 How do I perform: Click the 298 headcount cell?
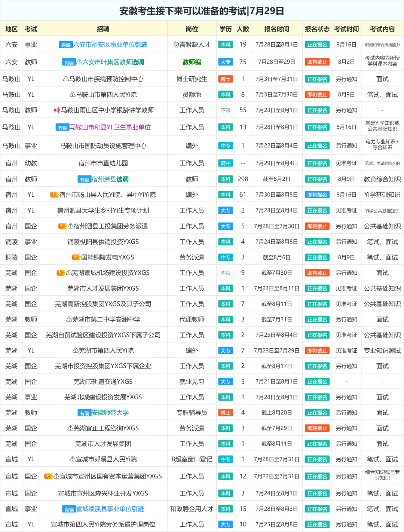click(x=243, y=179)
